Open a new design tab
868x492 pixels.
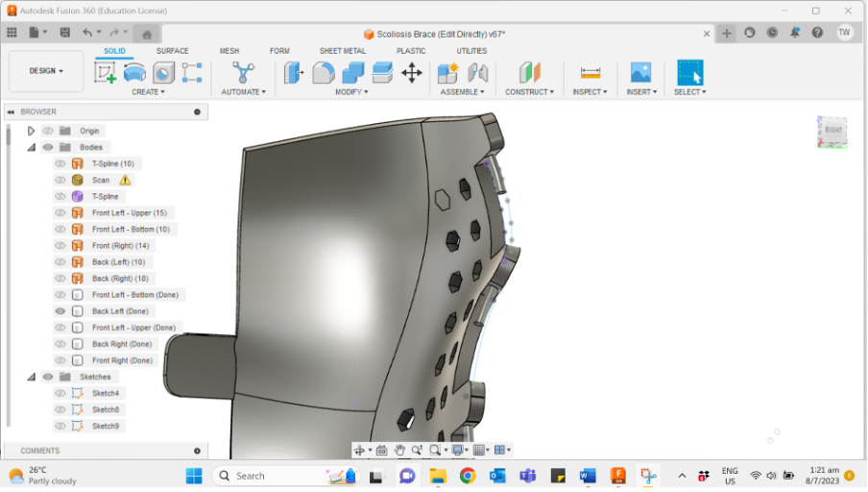[x=727, y=34]
